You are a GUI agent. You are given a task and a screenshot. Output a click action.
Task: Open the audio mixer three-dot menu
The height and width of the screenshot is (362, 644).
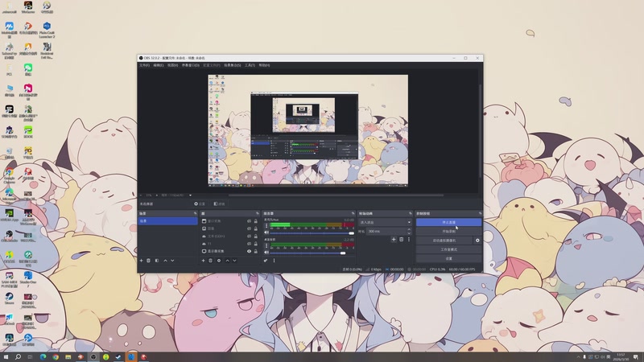tap(274, 261)
